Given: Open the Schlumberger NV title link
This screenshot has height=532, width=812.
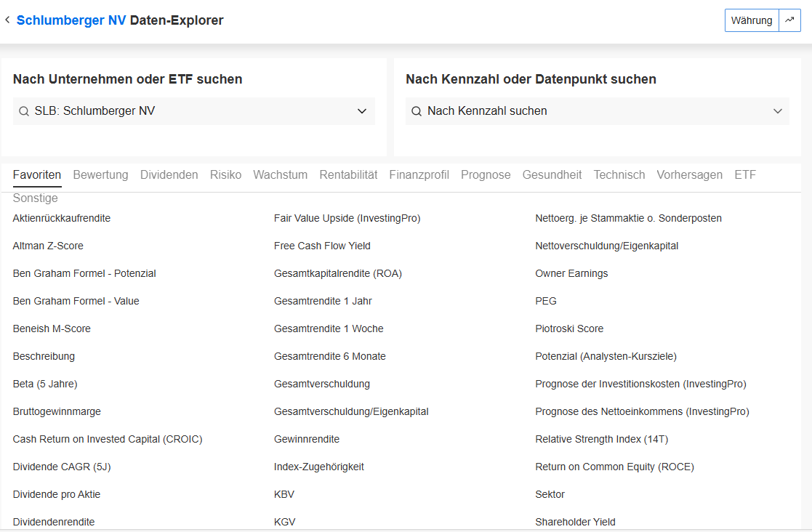Looking at the screenshot, I should (71, 20).
